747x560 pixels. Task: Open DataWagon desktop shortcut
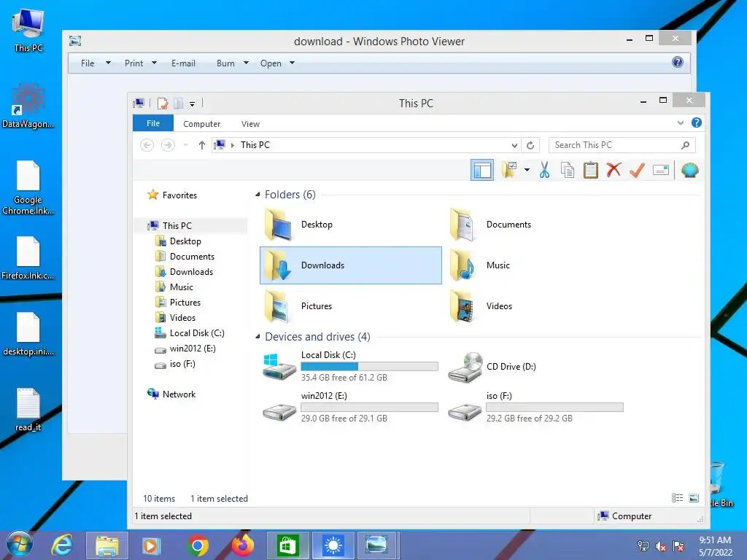[x=28, y=106]
